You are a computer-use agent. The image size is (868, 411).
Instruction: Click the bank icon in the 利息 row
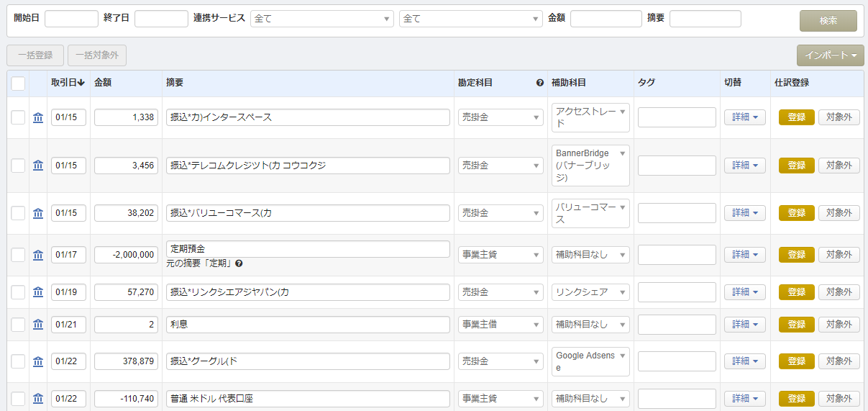pyautogui.click(x=38, y=325)
